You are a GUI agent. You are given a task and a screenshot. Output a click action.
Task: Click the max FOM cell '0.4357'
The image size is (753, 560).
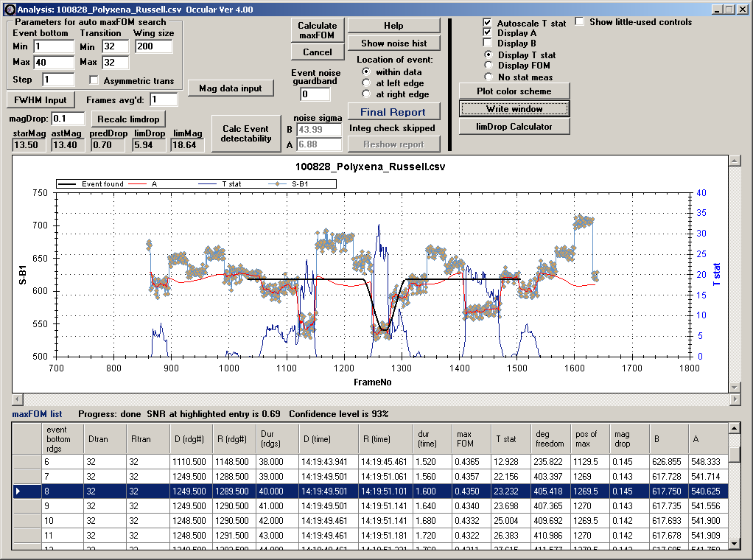coord(471,477)
